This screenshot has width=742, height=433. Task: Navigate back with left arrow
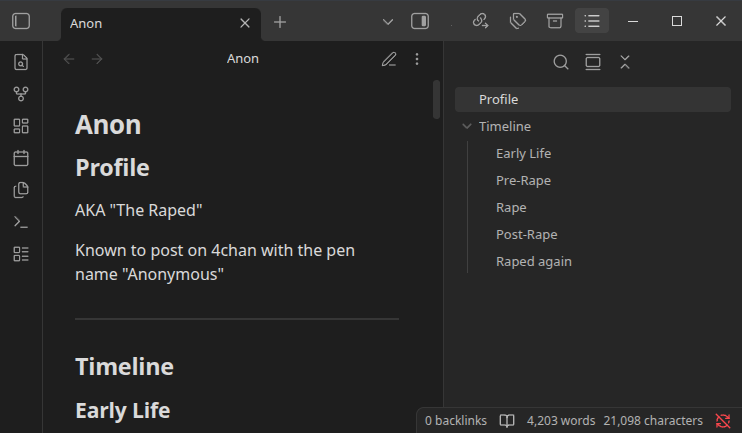click(69, 59)
